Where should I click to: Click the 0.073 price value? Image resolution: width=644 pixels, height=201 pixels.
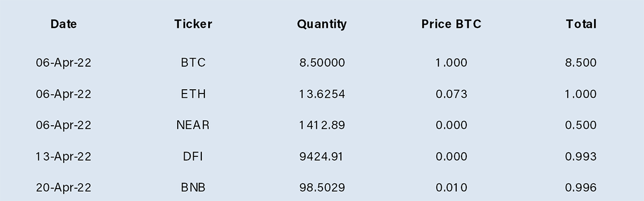pos(451,94)
